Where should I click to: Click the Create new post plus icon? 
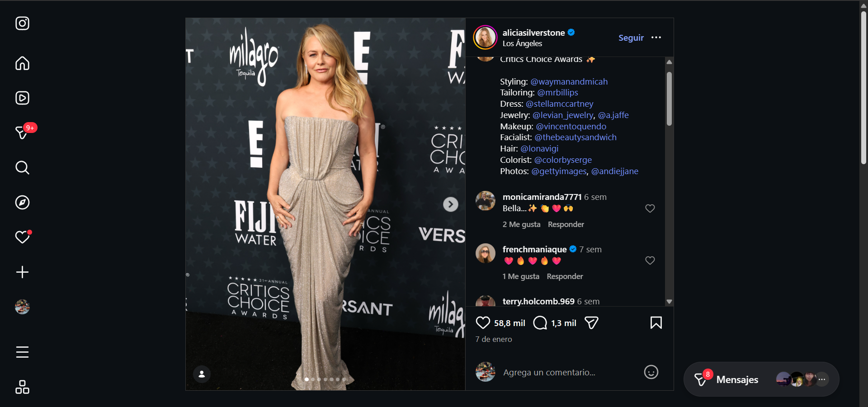(22, 272)
